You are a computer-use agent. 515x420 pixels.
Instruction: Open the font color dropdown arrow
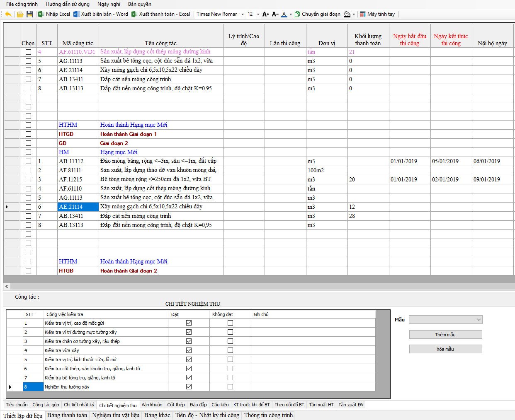click(x=291, y=14)
